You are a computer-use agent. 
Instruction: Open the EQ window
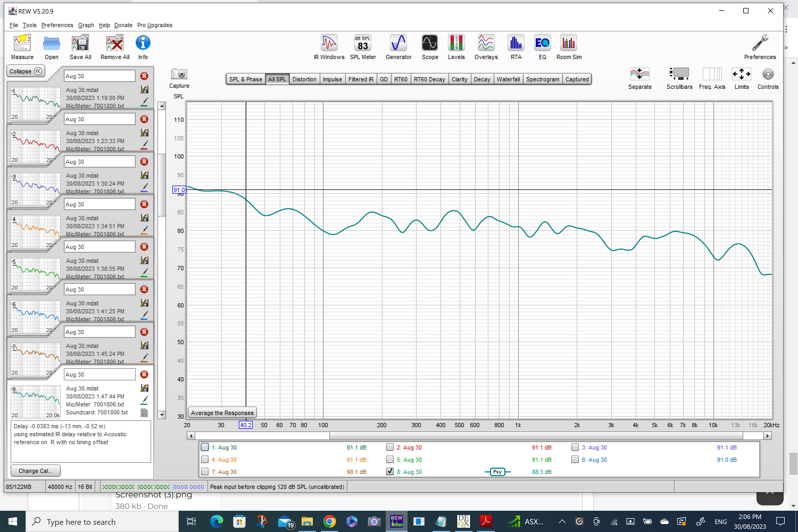point(542,47)
